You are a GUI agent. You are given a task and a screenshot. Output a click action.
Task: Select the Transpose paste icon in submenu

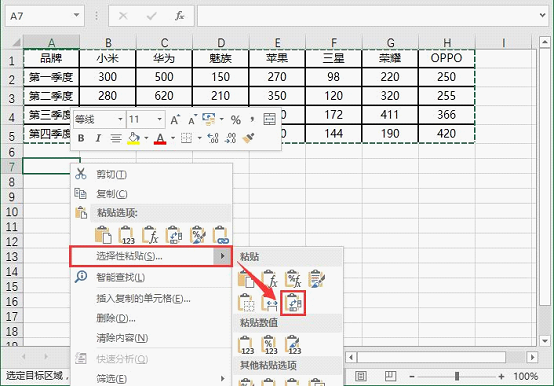coord(293,303)
